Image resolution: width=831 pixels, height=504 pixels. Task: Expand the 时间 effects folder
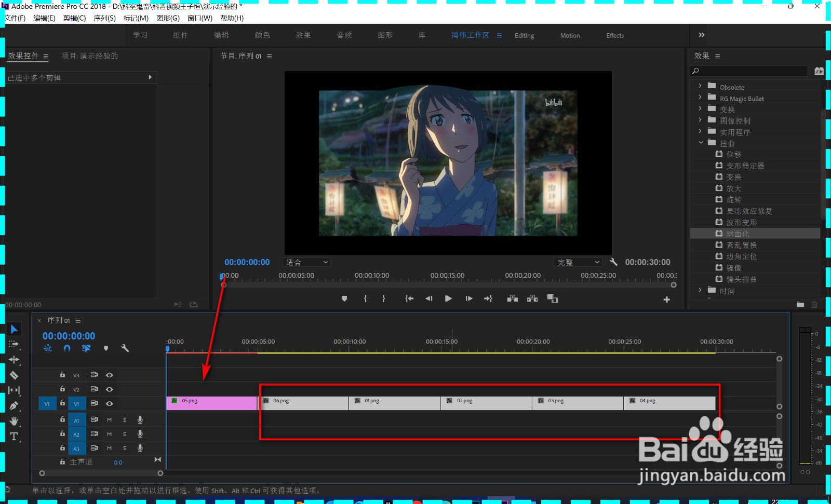[x=700, y=290]
